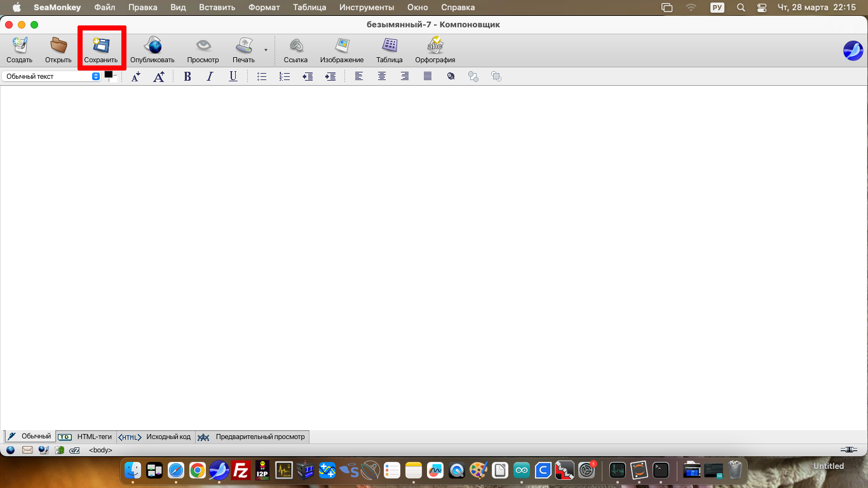Image resolution: width=868 pixels, height=488 pixels.
Task: Insert a link using the Ссылка icon
Action: pyautogui.click(x=295, y=49)
